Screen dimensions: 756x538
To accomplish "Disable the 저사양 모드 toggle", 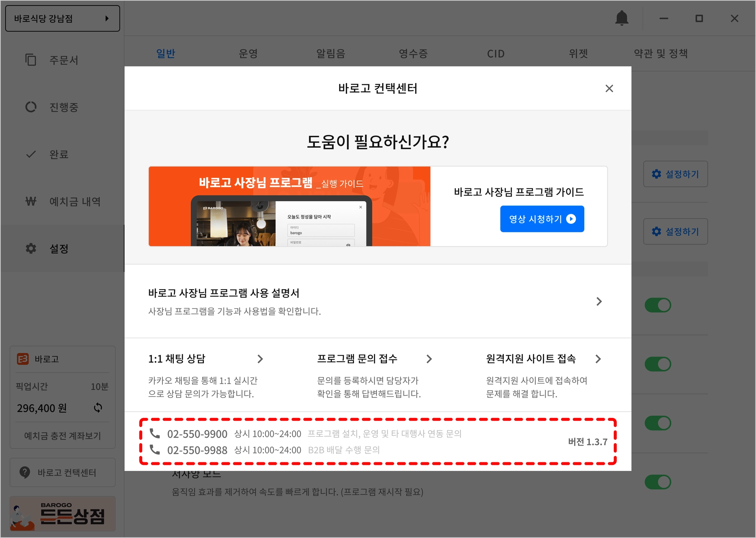I will 657,482.
